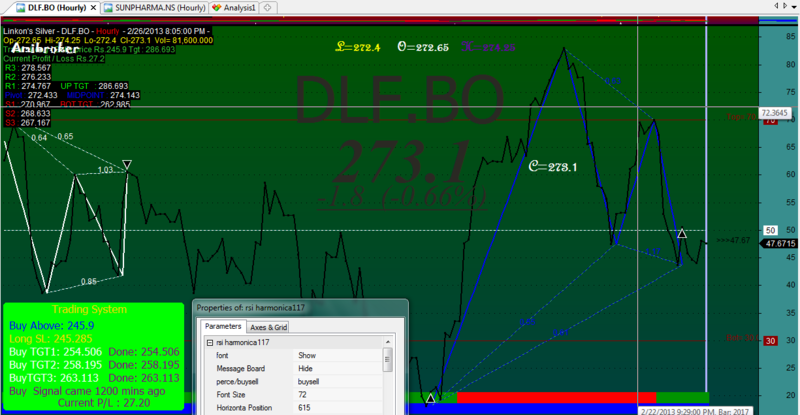
Task: Click the white down-triangle sell marker
Action: click(127, 164)
